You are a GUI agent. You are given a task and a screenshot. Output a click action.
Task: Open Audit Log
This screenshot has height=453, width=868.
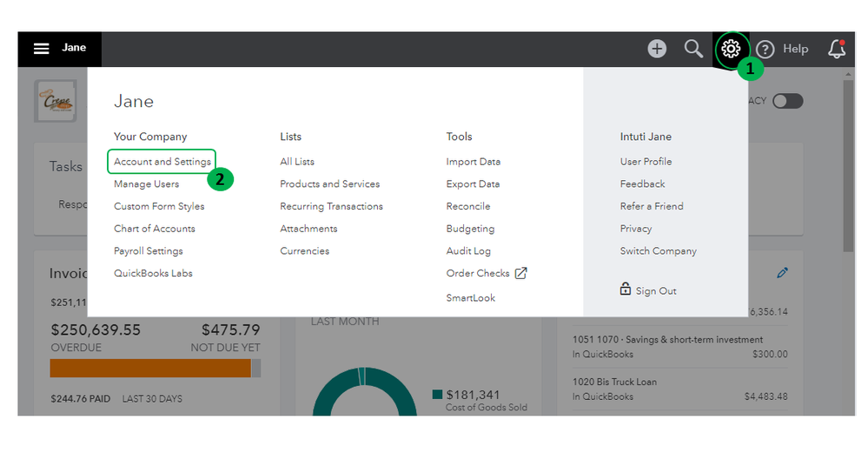468,251
